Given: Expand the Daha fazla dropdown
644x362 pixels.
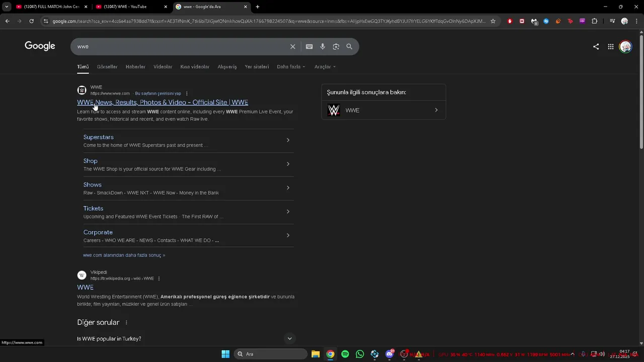Looking at the screenshot, I should [x=291, y=67].
